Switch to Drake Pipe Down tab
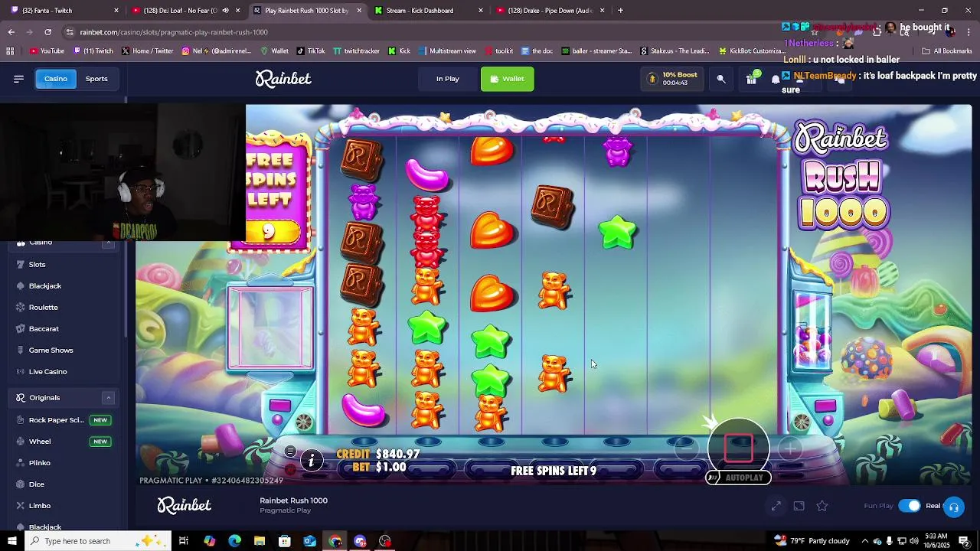 click(x=550, y=11)
